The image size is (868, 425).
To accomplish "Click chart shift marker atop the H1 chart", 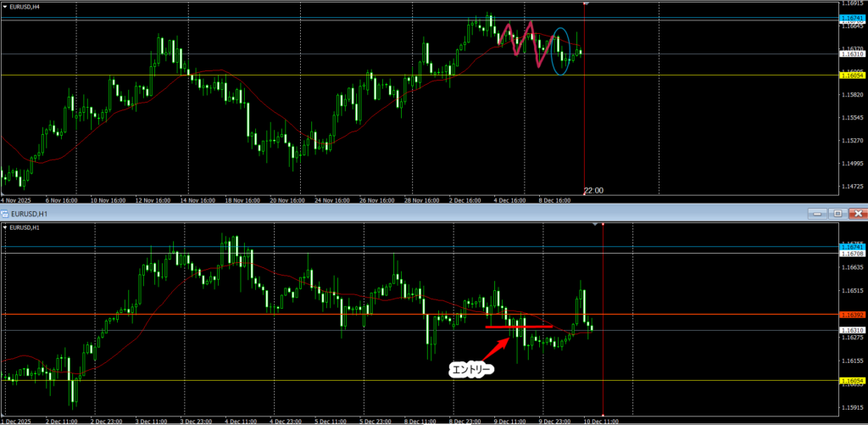I will point(602,224).
